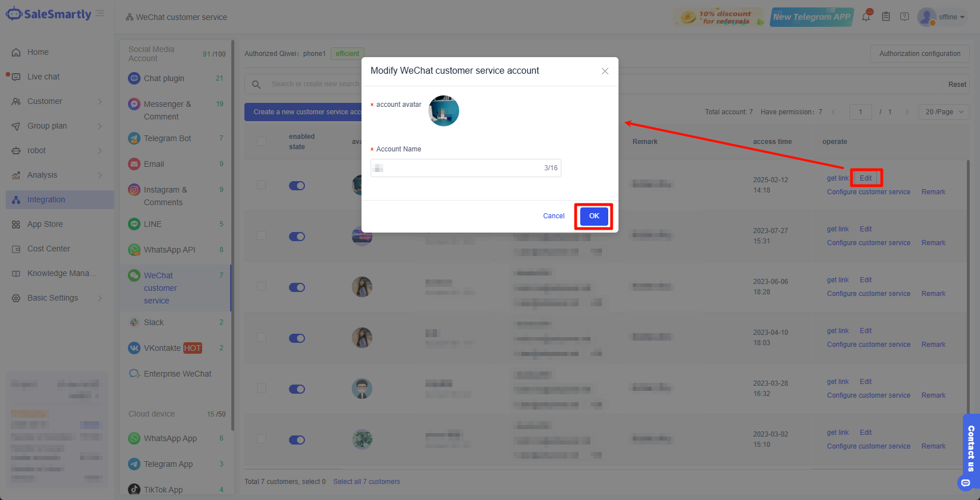Screen dimensions: 980x500
Task: Click in the Account Name field
Action: pyautogui.click(x=465, y=168)
